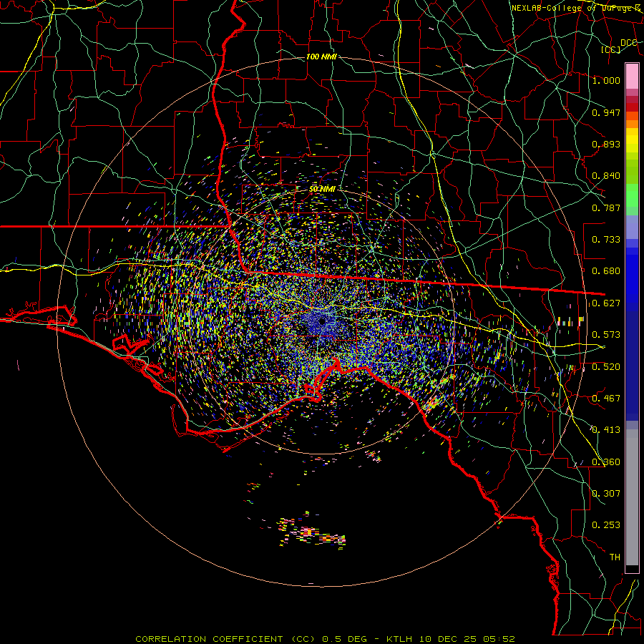644x644 pixels.
Task: Click the offshore echo cluster south of the radar
Action: click(312, 532)
